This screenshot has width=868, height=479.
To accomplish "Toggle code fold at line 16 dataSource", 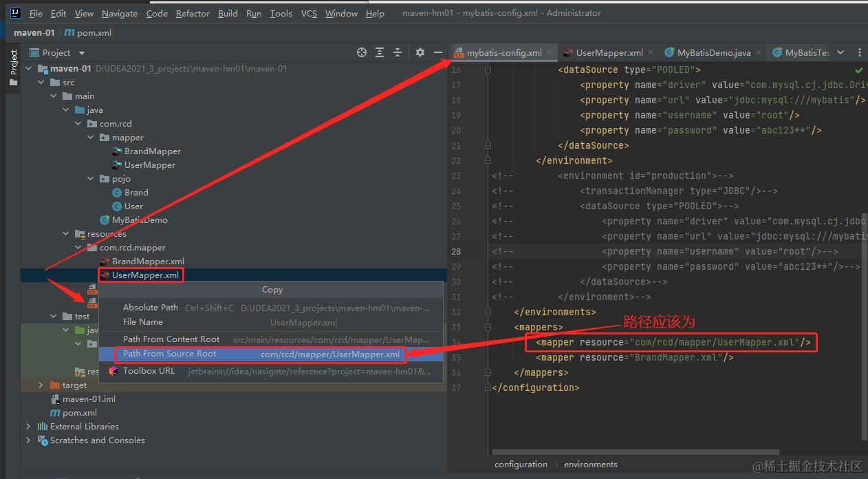I will tap(488, 70).
